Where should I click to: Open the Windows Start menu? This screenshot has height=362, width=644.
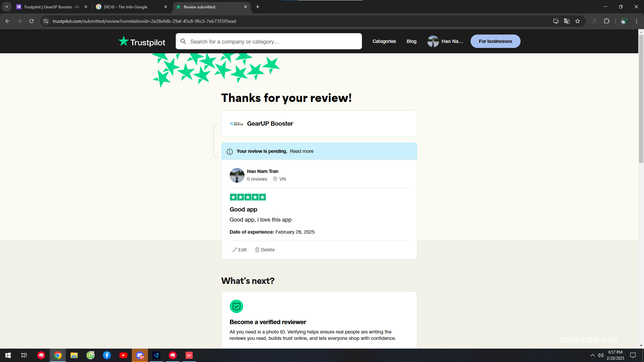(x=8, y=355)
